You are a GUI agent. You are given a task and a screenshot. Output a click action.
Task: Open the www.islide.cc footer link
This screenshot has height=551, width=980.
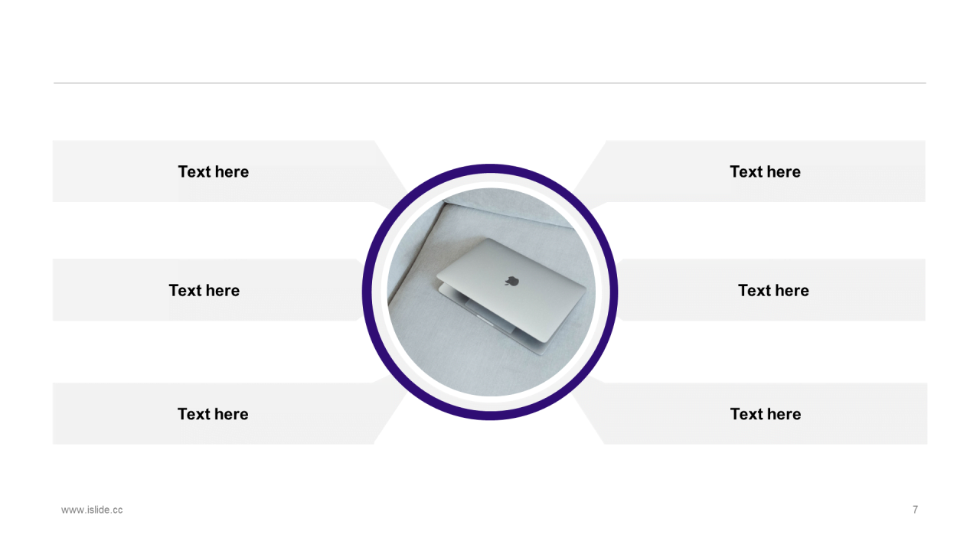[92, 510]
